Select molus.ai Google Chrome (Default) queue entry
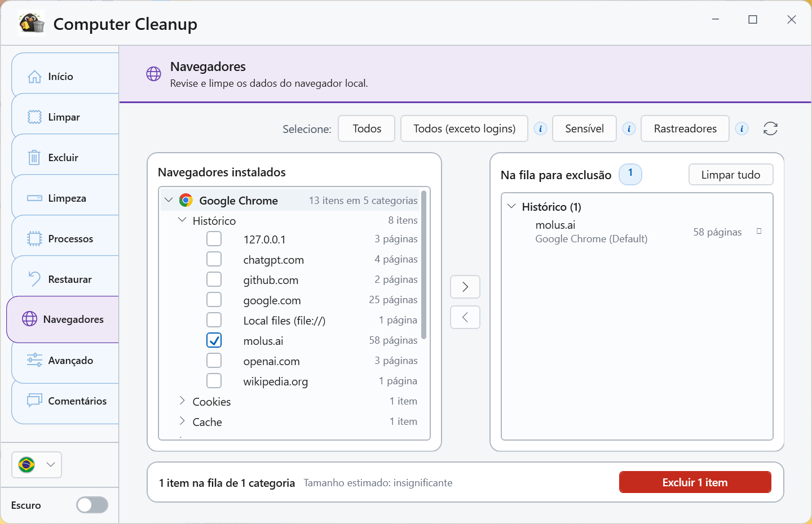The width and height of the screenshot is (812, 524). coord(637,232)
